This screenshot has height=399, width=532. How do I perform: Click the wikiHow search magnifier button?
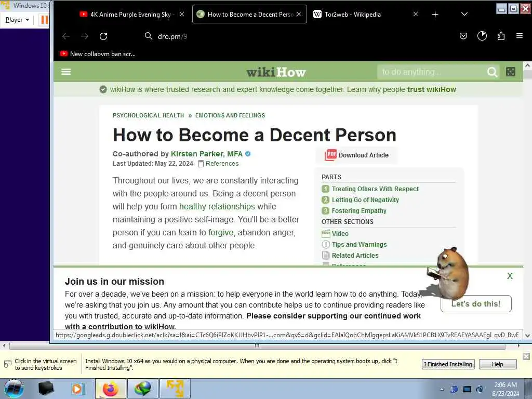[x=493, y=72]
